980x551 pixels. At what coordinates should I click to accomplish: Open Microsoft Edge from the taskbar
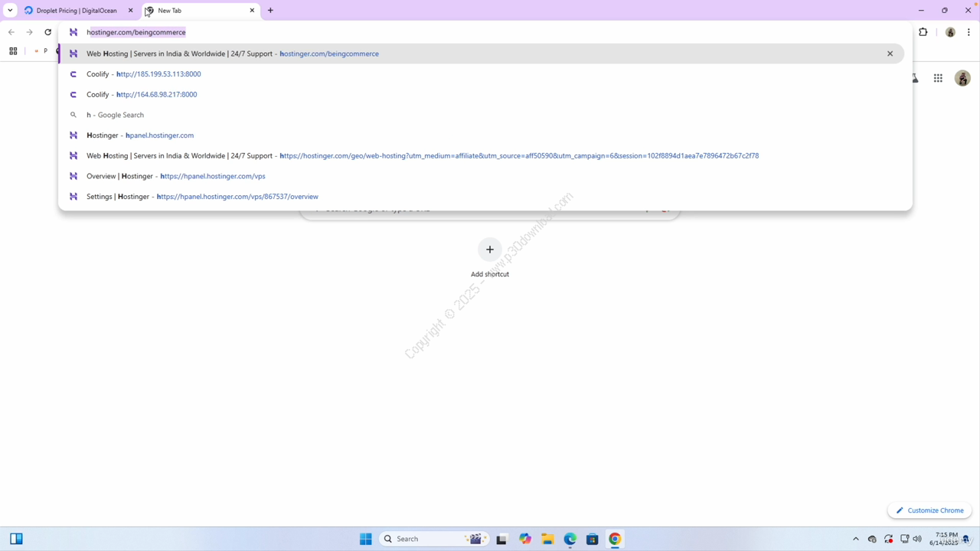(570, 539)
